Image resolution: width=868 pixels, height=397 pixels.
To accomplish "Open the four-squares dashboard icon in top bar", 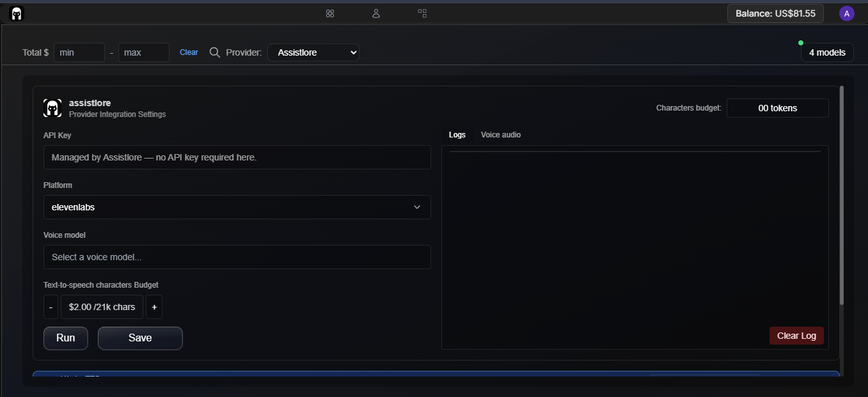I will pyautogui.click(x=330, y=13).
